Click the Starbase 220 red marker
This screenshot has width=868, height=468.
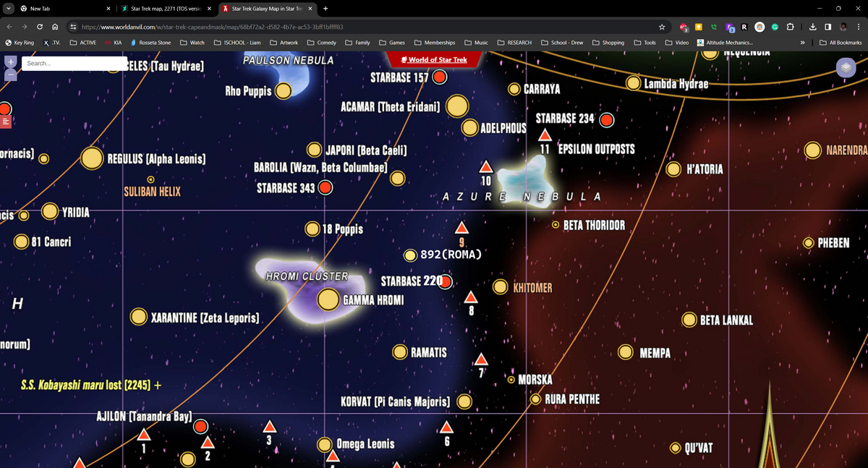coord(446,281)
